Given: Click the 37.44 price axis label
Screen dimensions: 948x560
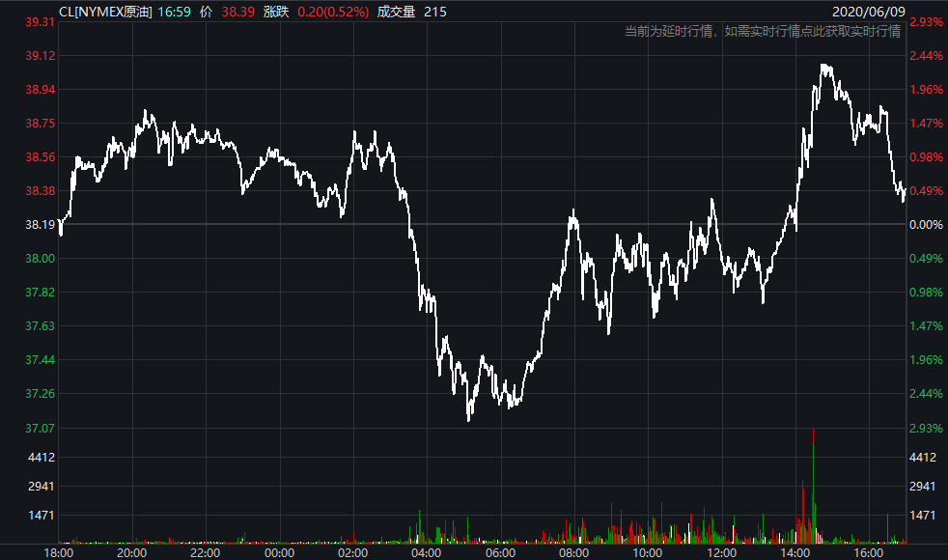Looking at the screenshot, I should [40, 360].
